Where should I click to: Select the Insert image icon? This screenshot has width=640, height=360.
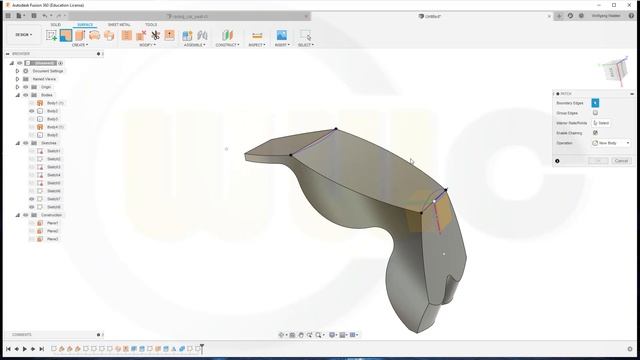point(281,36)
